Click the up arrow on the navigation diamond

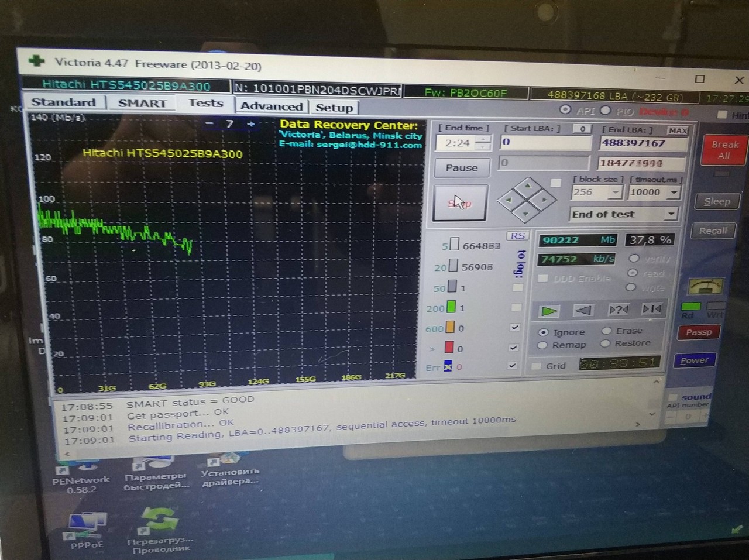click(x=528, y=186)
